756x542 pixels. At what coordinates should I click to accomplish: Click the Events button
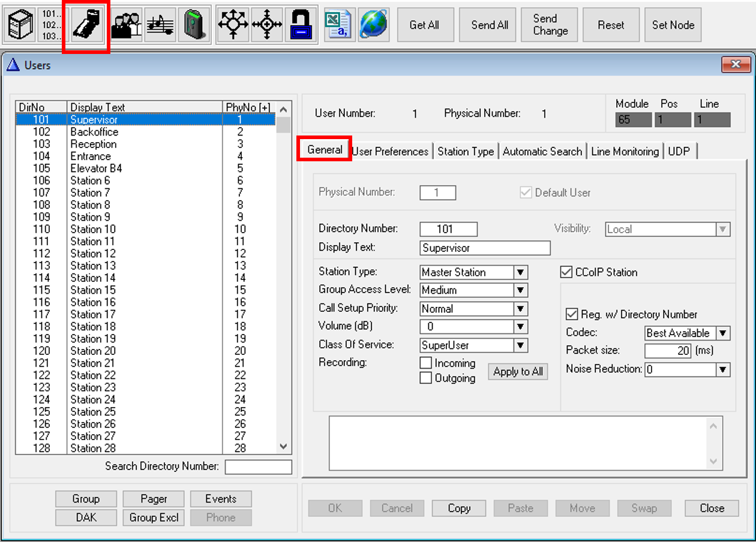click(221, 499)
